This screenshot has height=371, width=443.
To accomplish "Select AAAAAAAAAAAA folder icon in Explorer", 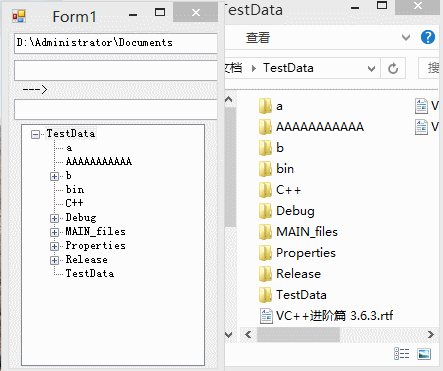I will point(265,127).
